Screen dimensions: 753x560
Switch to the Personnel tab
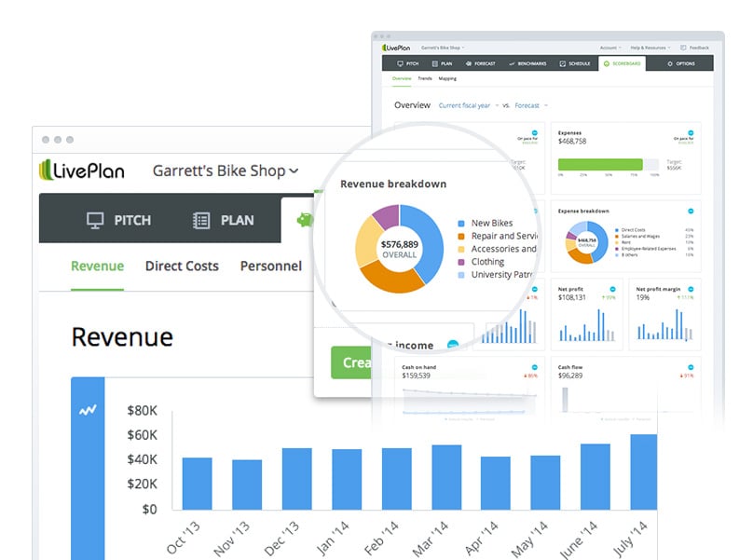click(x=271, y=266)
